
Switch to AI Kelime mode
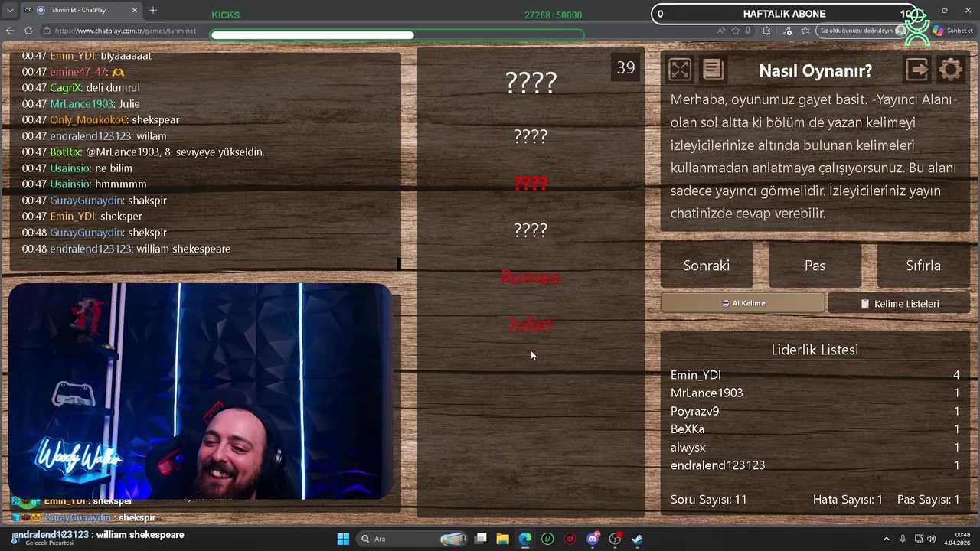pos(743,303)
